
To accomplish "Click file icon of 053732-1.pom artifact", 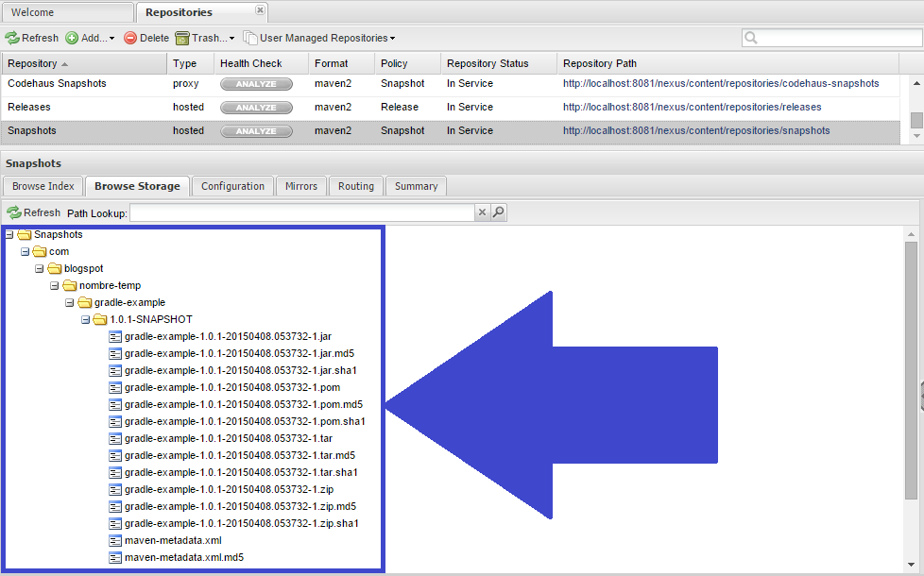I will coord(115,388).
